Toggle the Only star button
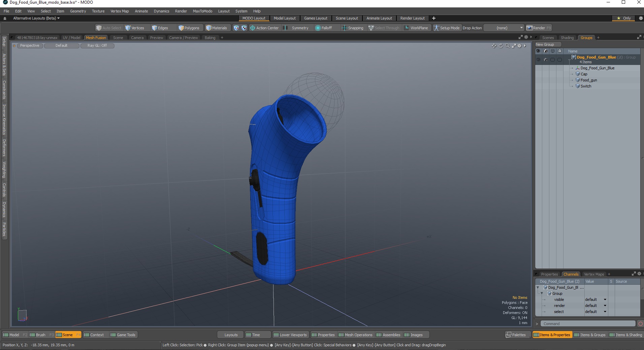Screen dimensions: 644x350 (623, 18)
